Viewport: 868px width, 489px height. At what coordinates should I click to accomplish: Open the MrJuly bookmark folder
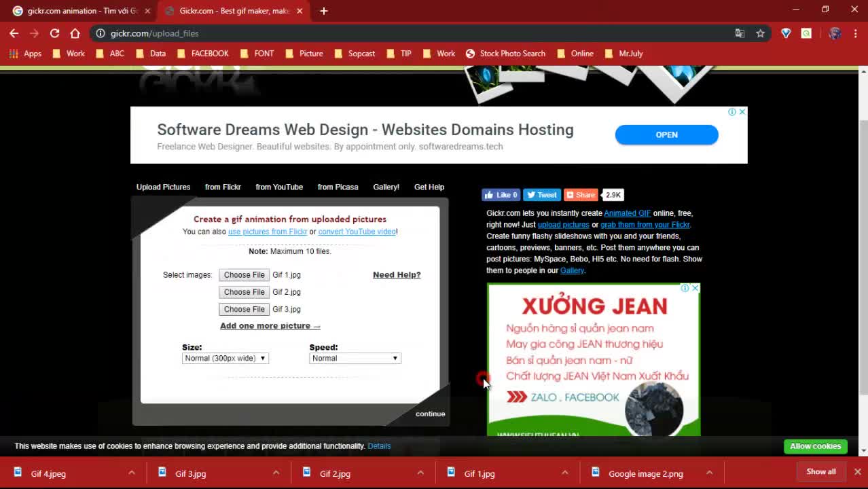(x=623, y=54)
